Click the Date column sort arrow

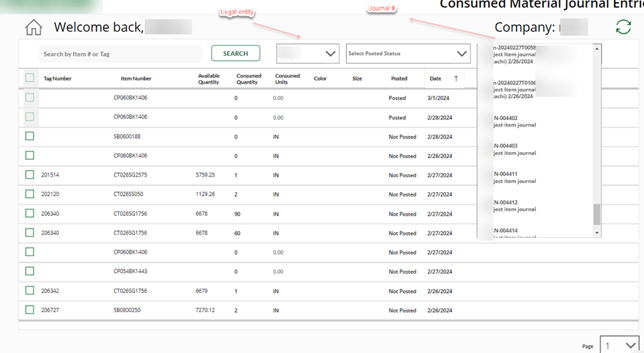click(456, 79)
